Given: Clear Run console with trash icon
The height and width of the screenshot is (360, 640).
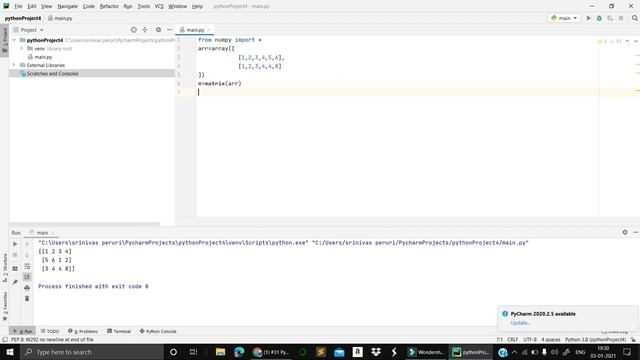Looking at the screenshot, I should (27, 298).
